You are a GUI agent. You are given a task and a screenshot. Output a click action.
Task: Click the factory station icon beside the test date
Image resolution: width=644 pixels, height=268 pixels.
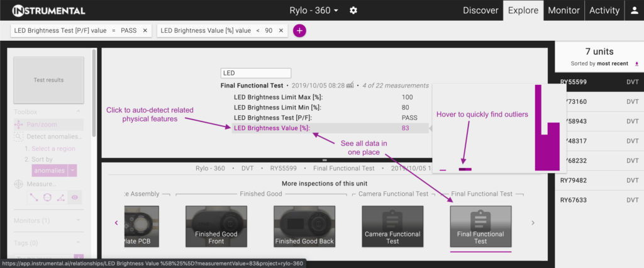[x=350, y=85]
